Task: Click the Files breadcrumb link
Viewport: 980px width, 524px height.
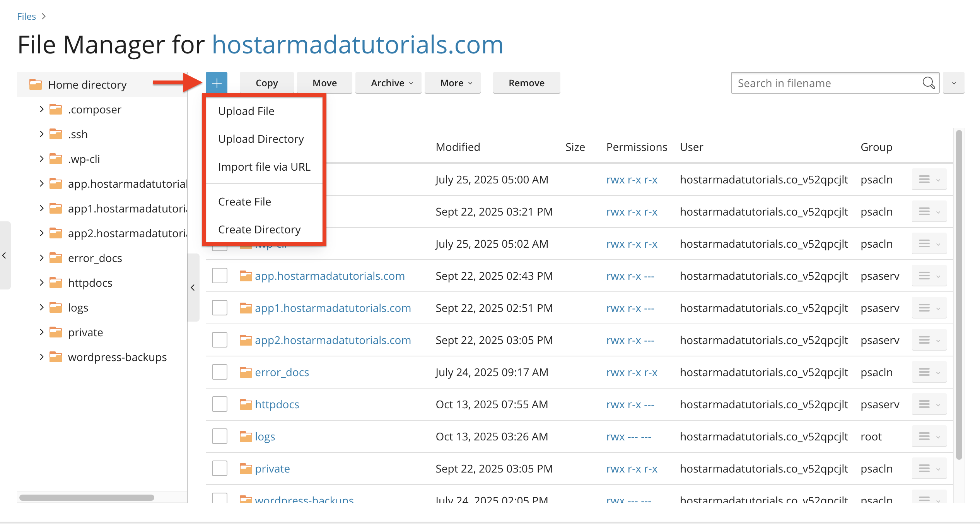Action: tap(26, 16)
